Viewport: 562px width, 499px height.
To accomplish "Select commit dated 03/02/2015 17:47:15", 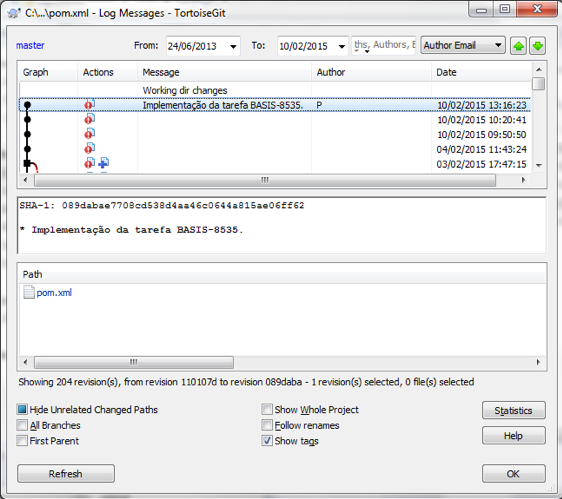I will click(275, 164).
